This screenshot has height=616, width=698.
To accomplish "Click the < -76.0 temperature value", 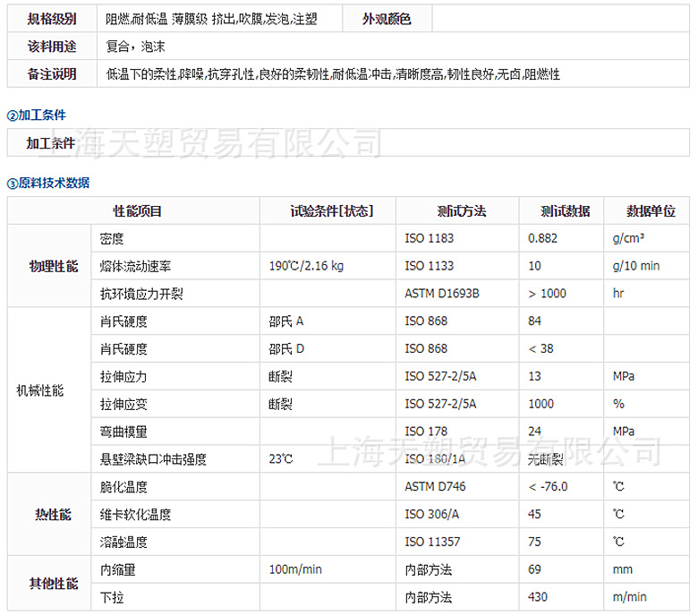I will pyautogui.click(x=548, y=487).
